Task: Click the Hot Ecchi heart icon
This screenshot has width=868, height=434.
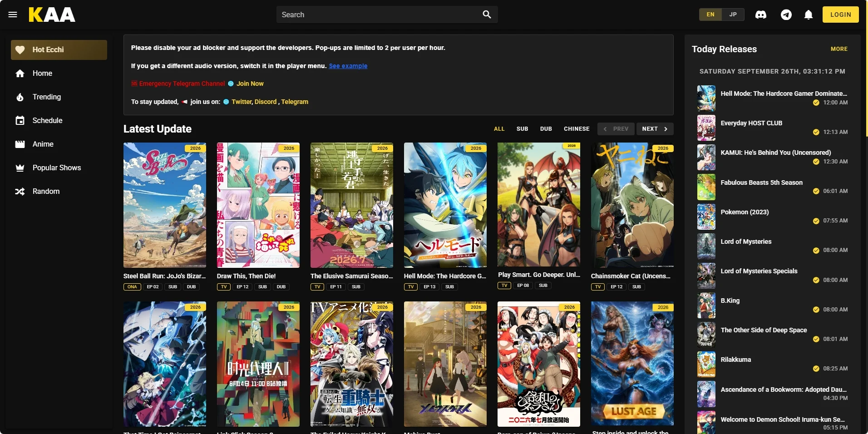Action: pos(20,50)
